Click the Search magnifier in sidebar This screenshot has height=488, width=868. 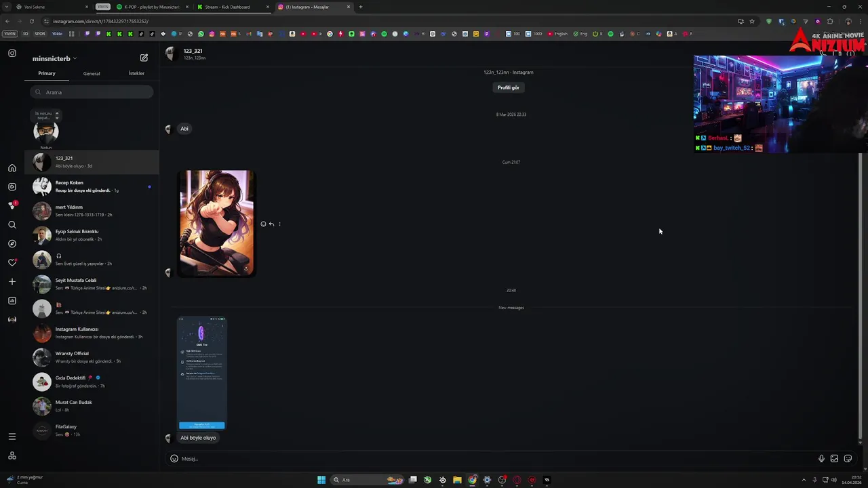click(12, 224)
